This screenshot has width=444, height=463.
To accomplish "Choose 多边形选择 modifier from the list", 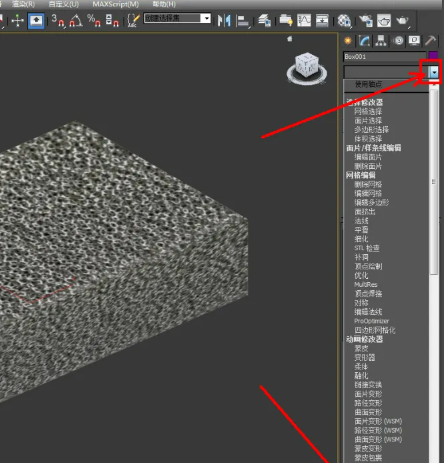I will 372,130.
